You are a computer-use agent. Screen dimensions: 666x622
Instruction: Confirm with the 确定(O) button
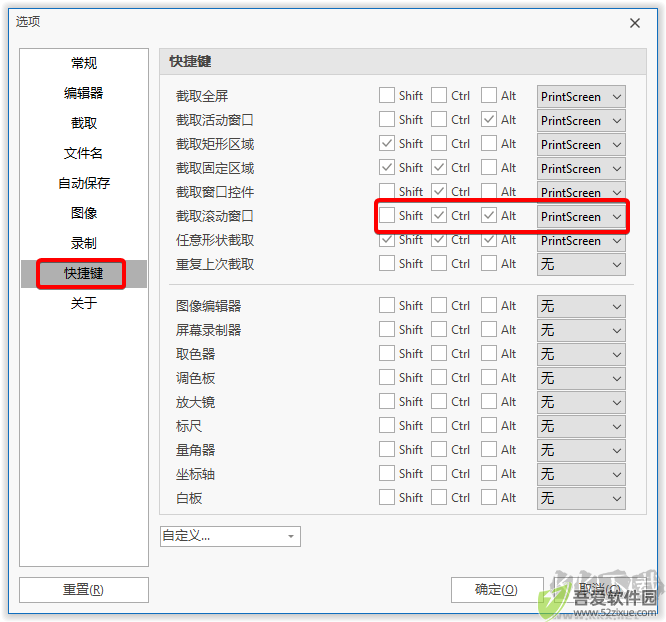[496, 590]
